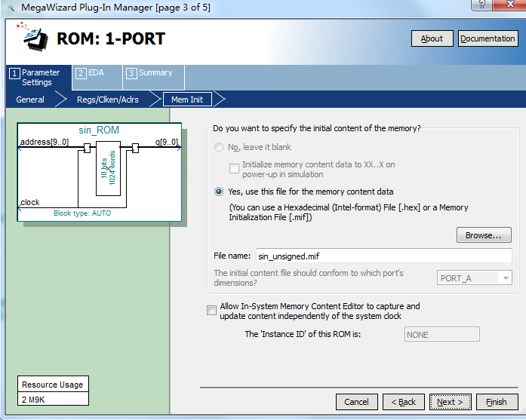Finish the wizard
Screen dimensions: 526x420
coord(497,402)
